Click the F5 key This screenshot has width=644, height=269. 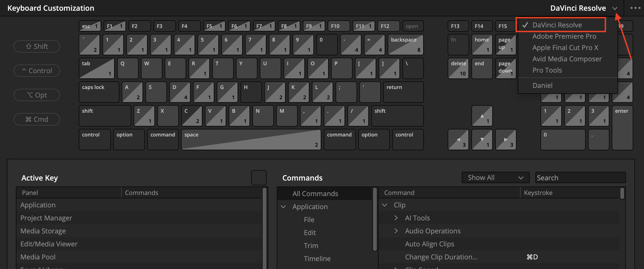(214, 26)
